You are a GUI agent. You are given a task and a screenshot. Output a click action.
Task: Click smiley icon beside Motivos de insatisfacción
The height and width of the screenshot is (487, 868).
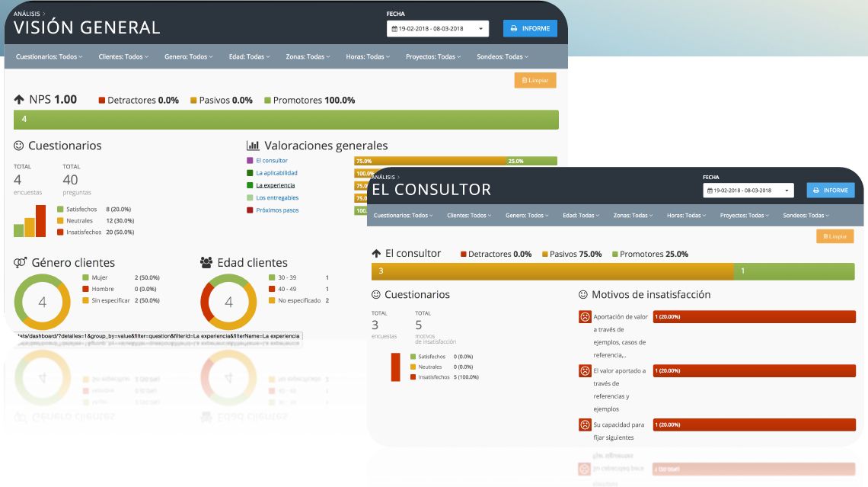583,295
